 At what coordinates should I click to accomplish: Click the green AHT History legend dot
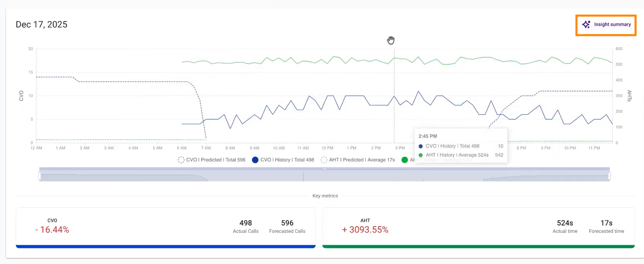click(404, 160)
